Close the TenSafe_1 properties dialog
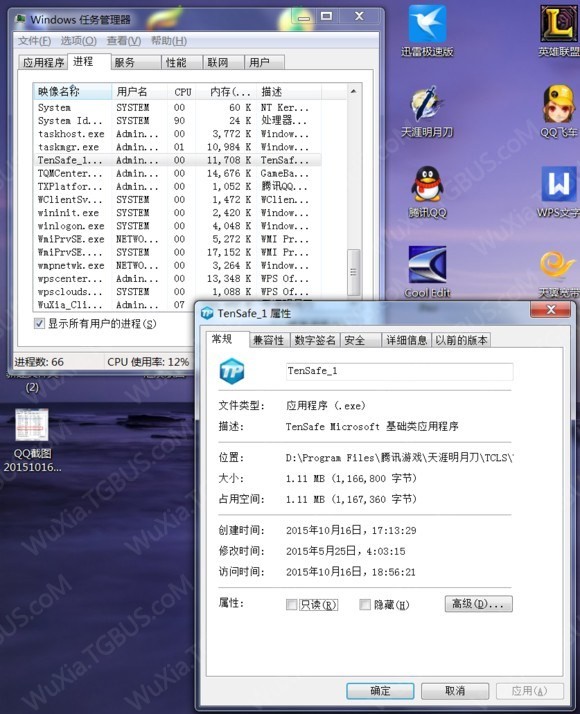 [550, 310]
